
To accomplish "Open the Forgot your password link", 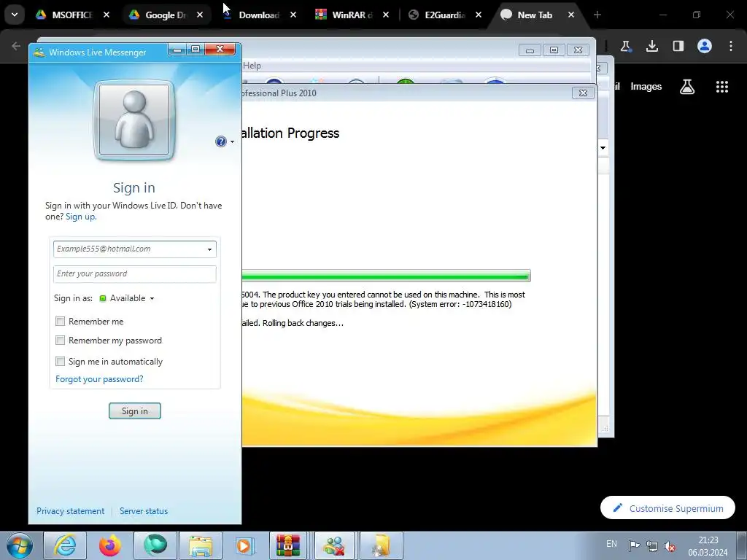I will point(99,379).
